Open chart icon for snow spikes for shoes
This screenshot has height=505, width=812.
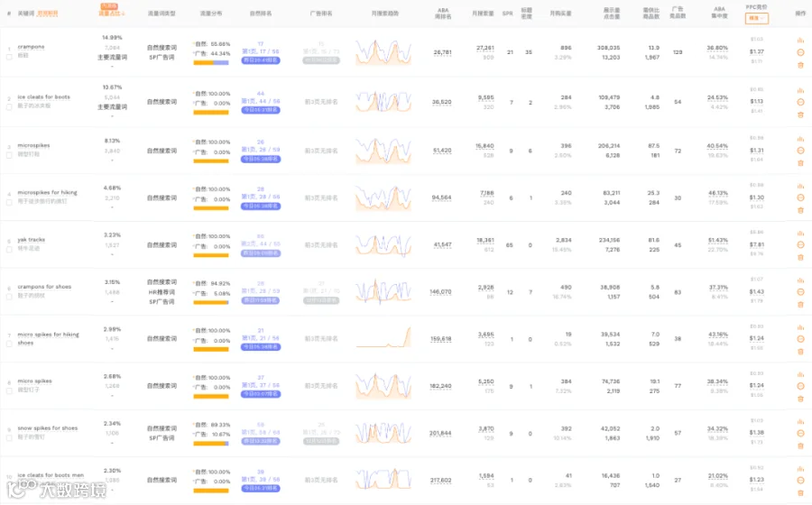pyautogui.click(x=800, y=421)
